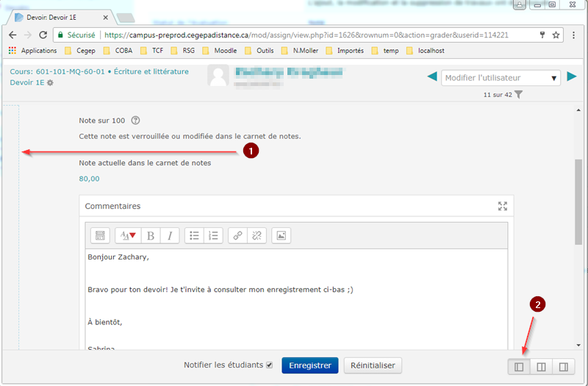588x386 pixels.
Task: Go to next student with right arrow
Action: tap(572, 78)
